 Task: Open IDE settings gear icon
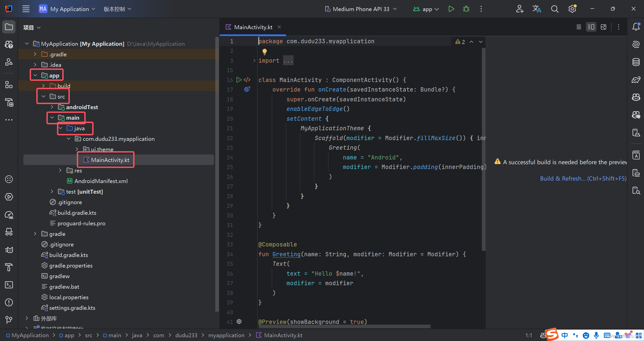pos(572,9)
